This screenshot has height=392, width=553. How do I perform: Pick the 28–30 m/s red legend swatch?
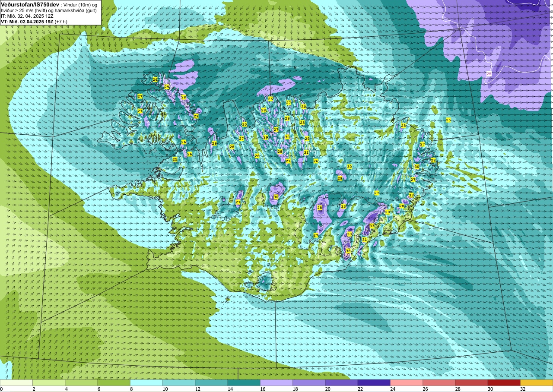pos(471,383)
